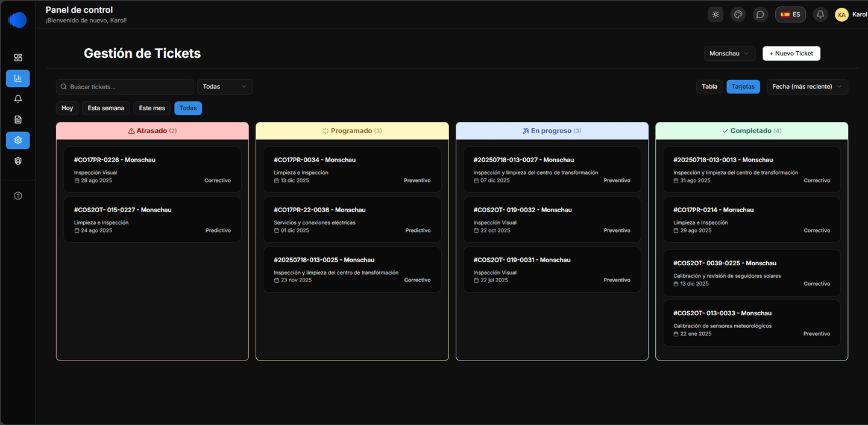Open ticket #COS2OT- 015-0227 - Monschau
868x425 pixels.
coord(153,220)
